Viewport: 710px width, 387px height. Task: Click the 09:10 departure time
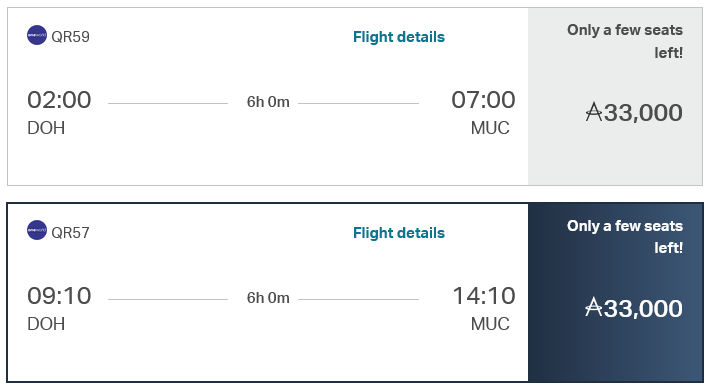[59, 296]
